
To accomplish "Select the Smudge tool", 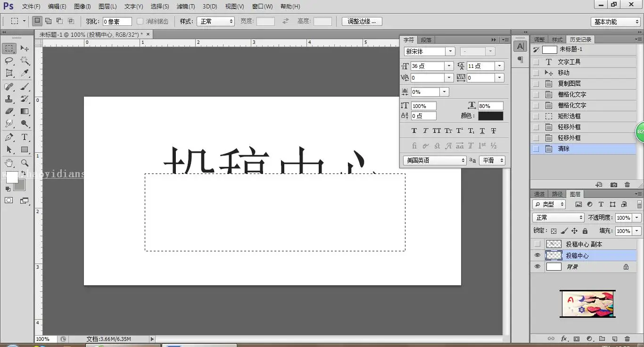I will (x=9, y=124).
